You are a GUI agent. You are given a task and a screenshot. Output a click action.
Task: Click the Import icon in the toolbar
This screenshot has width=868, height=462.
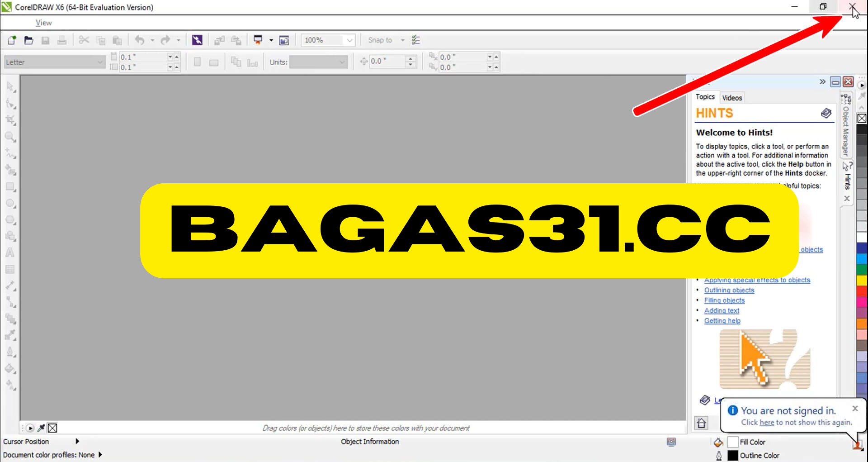[219, 40]
